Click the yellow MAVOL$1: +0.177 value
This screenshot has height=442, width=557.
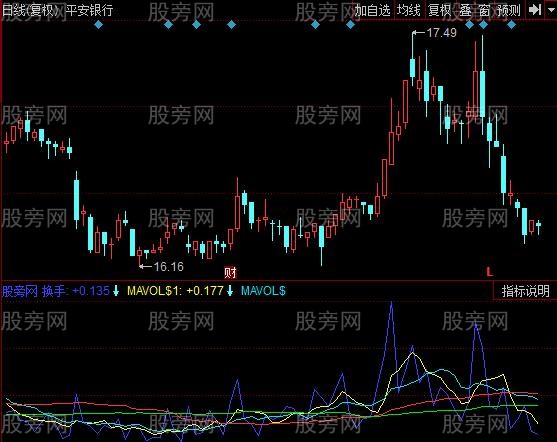(175, 291)
